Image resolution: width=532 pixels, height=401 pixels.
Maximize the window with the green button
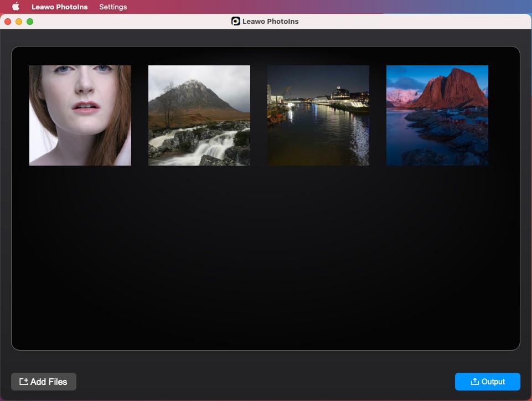coord(30,22)
